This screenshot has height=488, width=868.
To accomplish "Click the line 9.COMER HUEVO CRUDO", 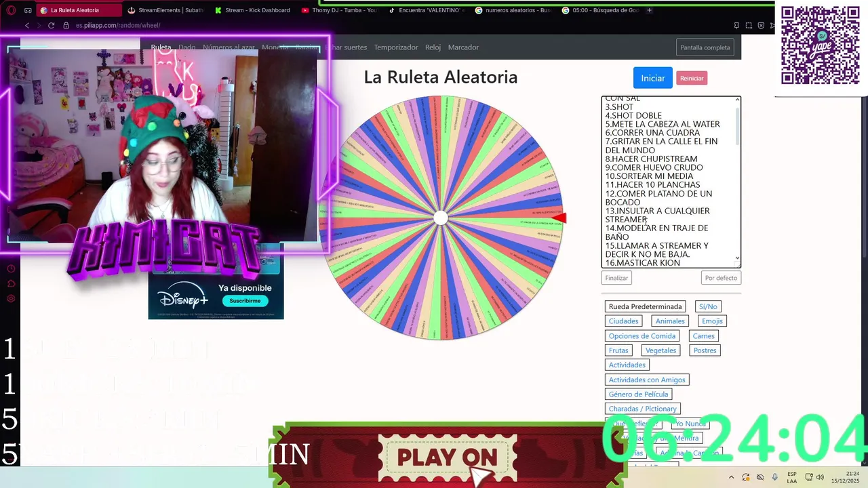I will [654, 167].
